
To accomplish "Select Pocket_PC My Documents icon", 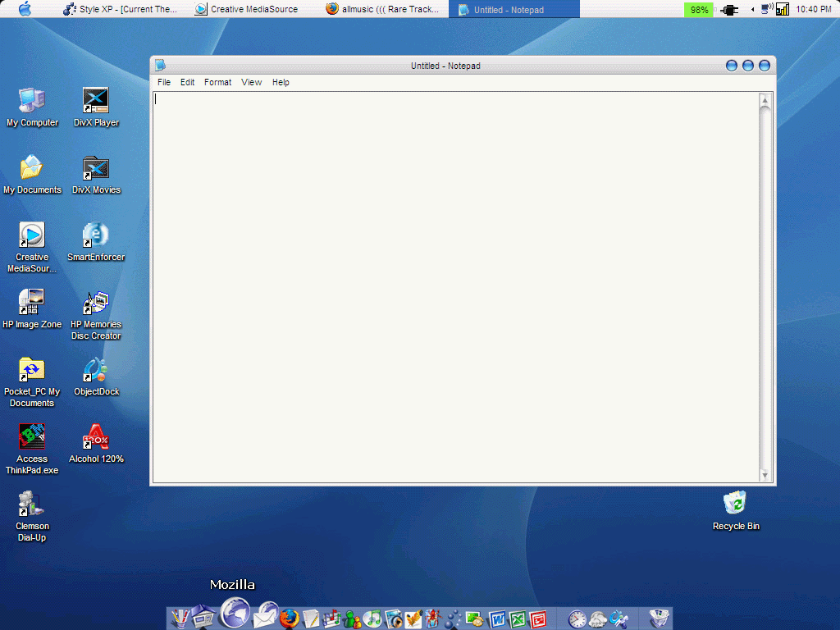I will (x=32, y=382).
